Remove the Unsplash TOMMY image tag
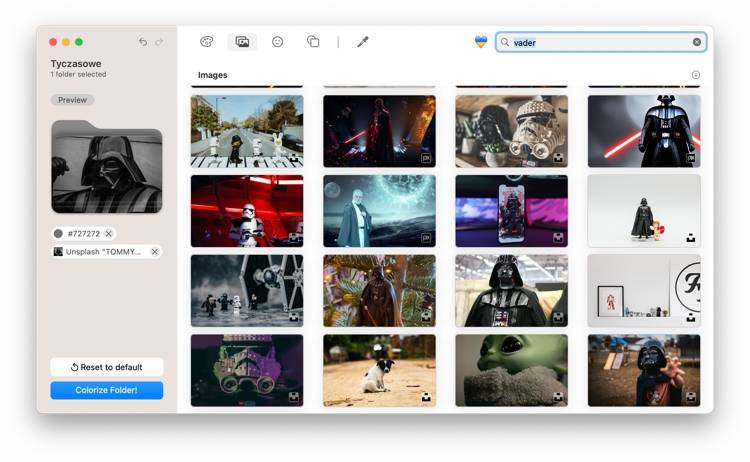 point(154,252)
